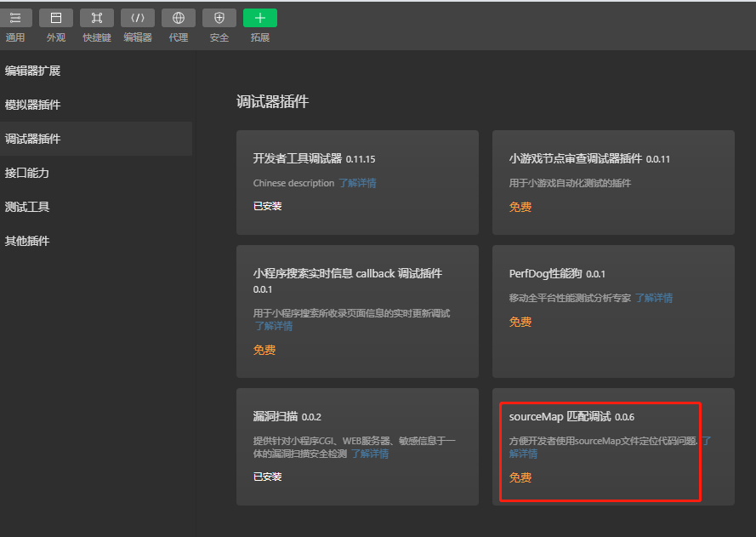This screenshot has width=756, height=537.
Task: Select 编辑器扩展 in the sidebar
Action: 96,71
